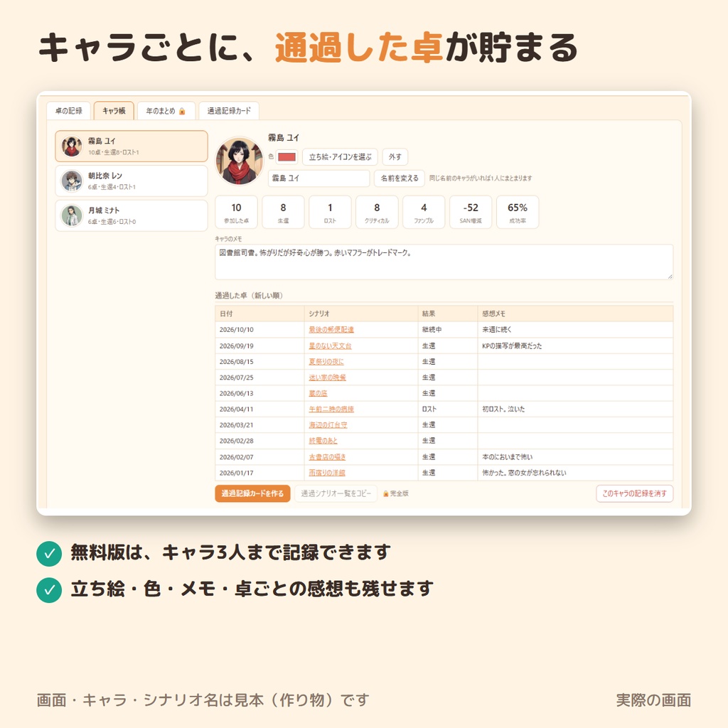Click the 通過した卓（新しい順） heading

click(249, 296)
